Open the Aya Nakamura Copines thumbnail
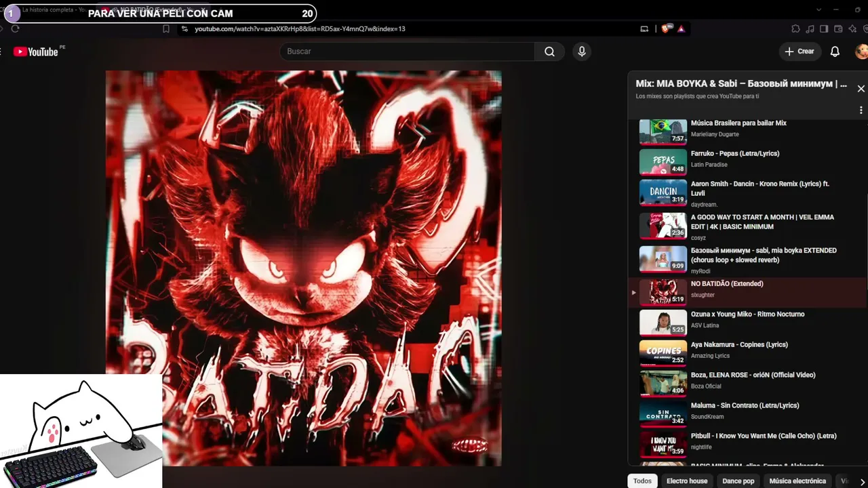 663,353
